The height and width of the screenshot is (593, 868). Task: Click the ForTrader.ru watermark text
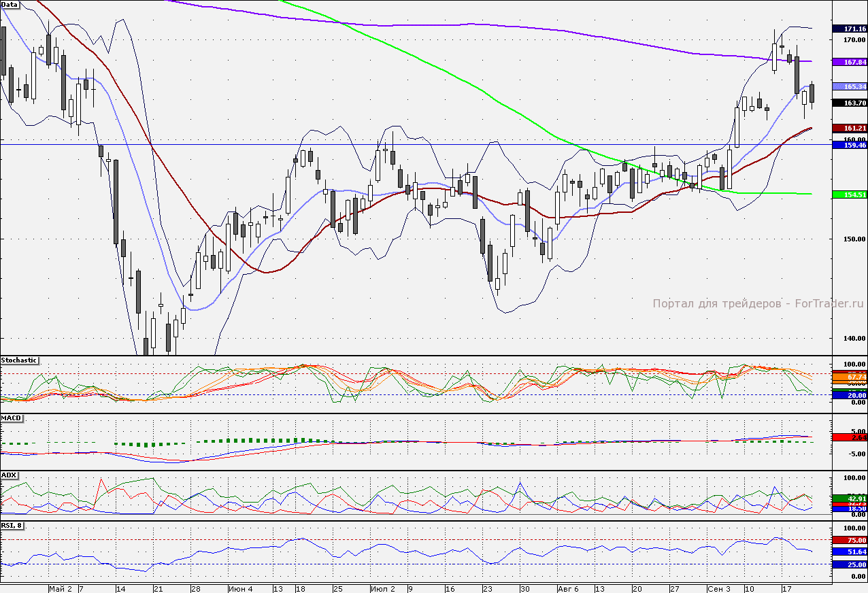coord(758,304)
